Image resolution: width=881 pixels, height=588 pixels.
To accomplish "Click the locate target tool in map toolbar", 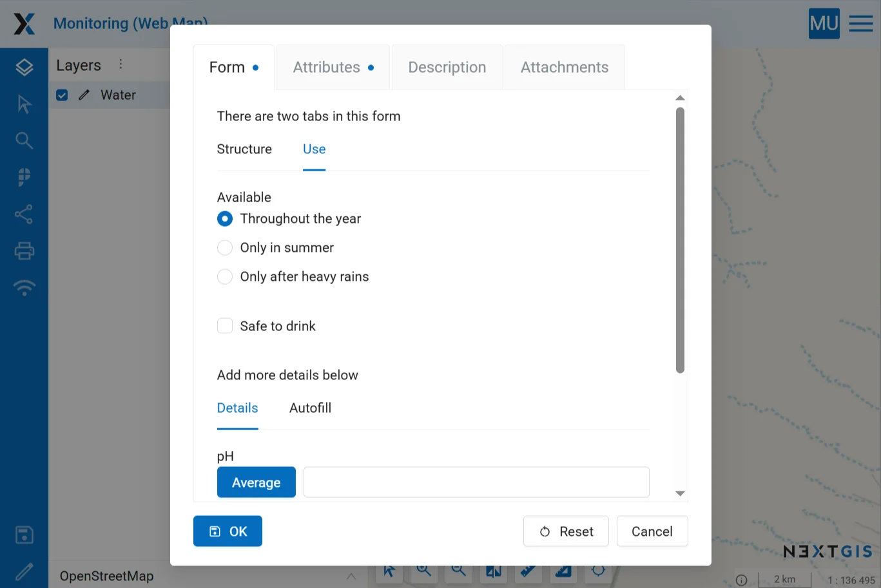I will [598, 571].
